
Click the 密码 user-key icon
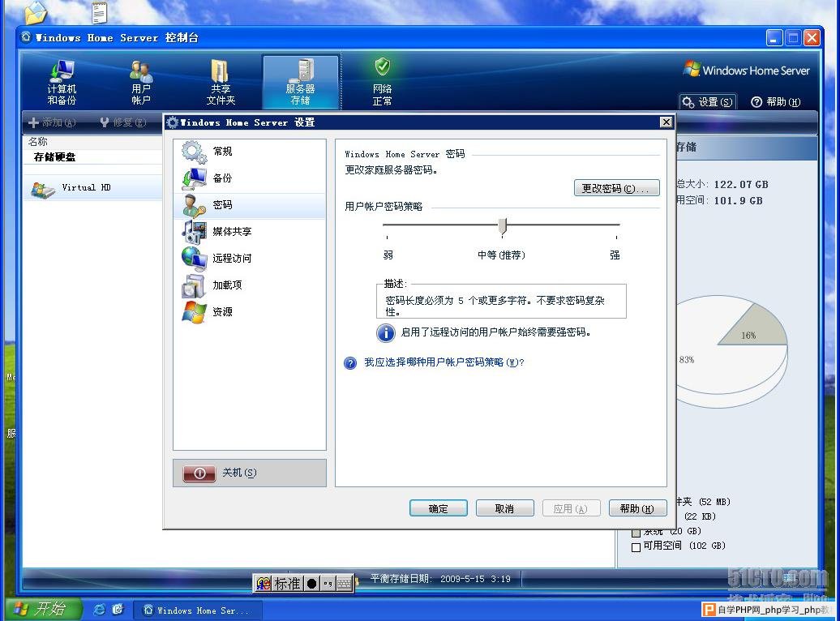pos(194,205)
